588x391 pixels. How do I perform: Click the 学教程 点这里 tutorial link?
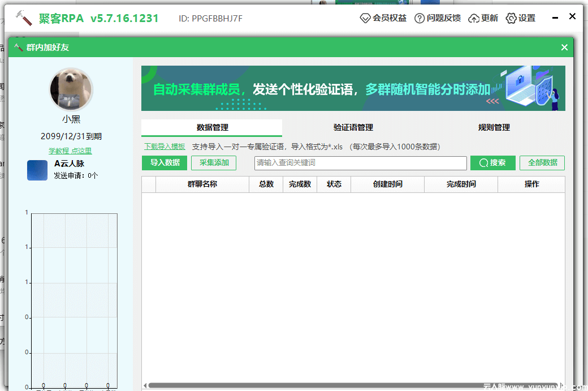[x=70, y=152]
